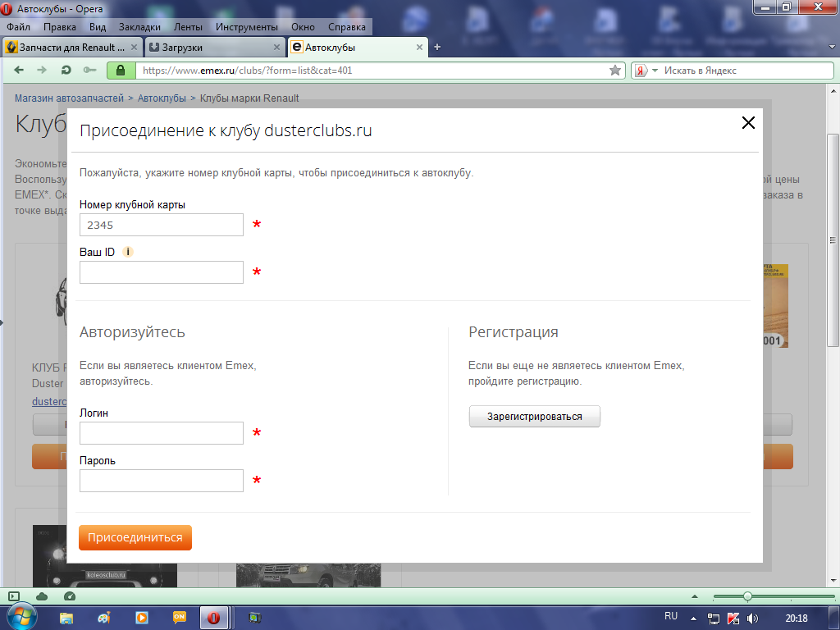Open the closed tabs dropdown on tab bar

click(832, 47)
